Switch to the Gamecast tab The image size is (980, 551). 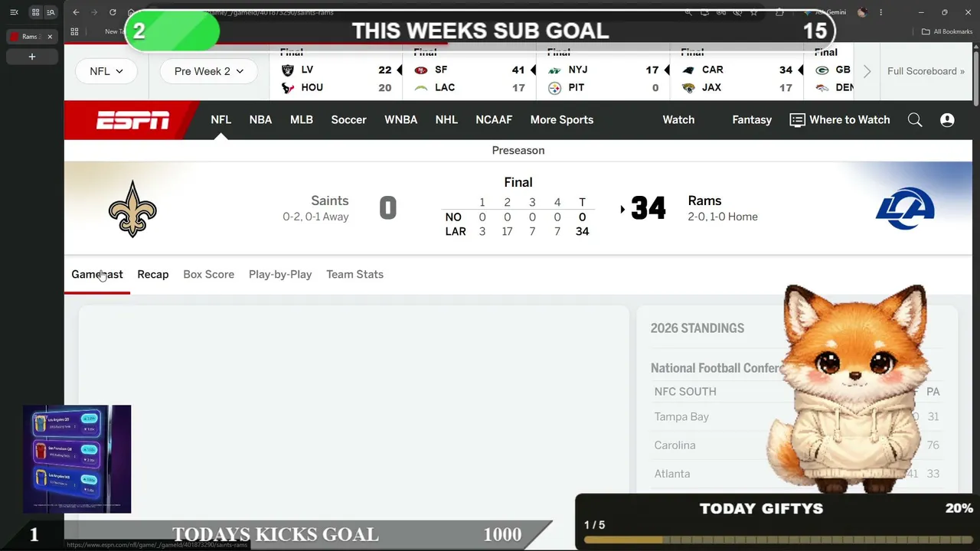97,274
